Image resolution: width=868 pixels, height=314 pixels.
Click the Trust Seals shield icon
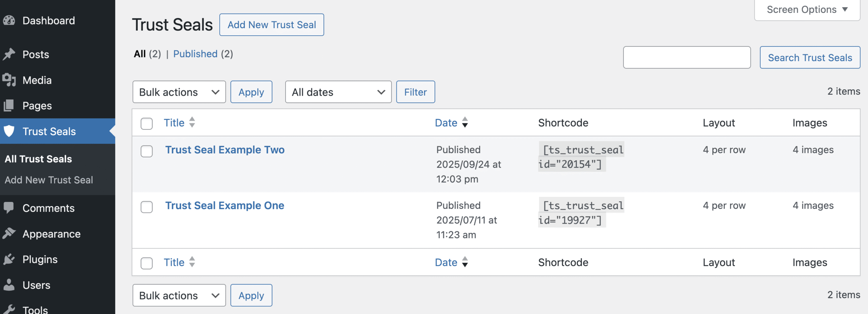point(9,131)
